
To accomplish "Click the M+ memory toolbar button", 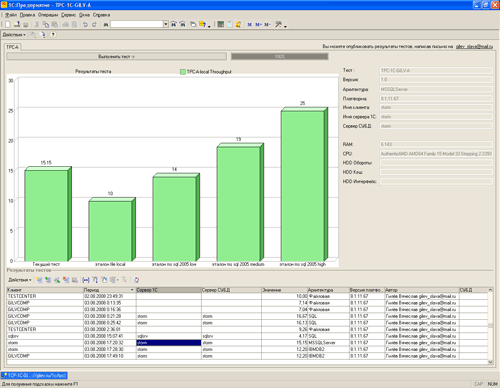I will click(x=258, y=24).
